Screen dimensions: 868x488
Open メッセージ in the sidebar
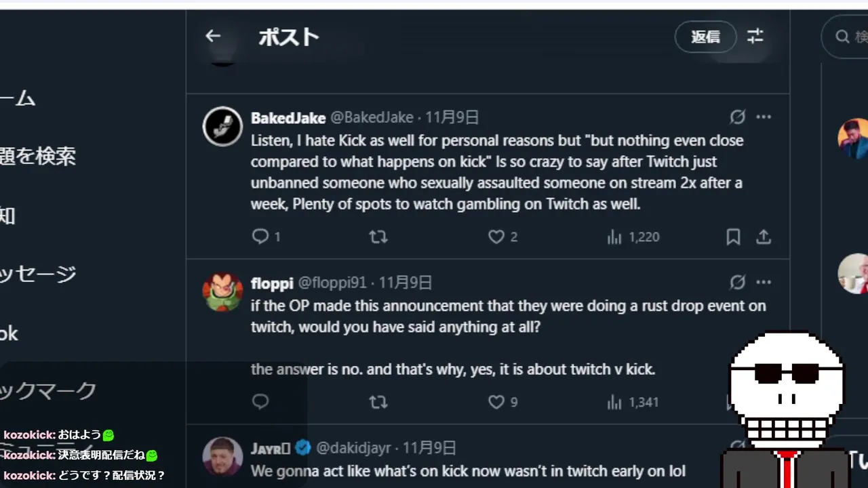tap(37, 274)
